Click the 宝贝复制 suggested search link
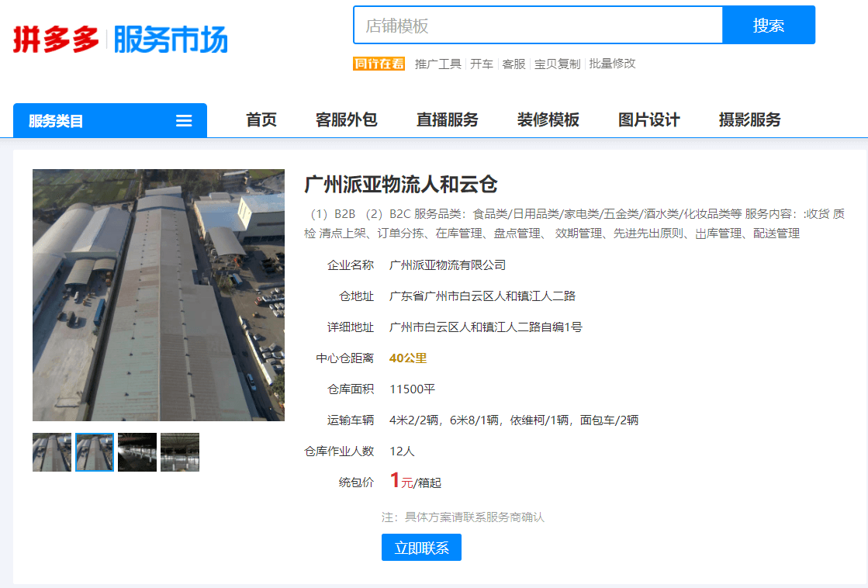Viewport: 868px width, 588px height. [557, 64]
